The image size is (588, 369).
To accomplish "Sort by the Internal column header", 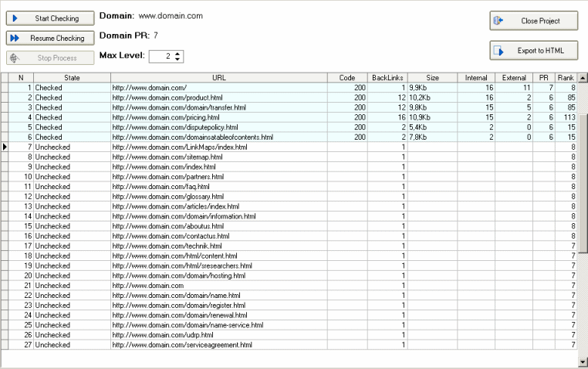I will pos(476,78).
